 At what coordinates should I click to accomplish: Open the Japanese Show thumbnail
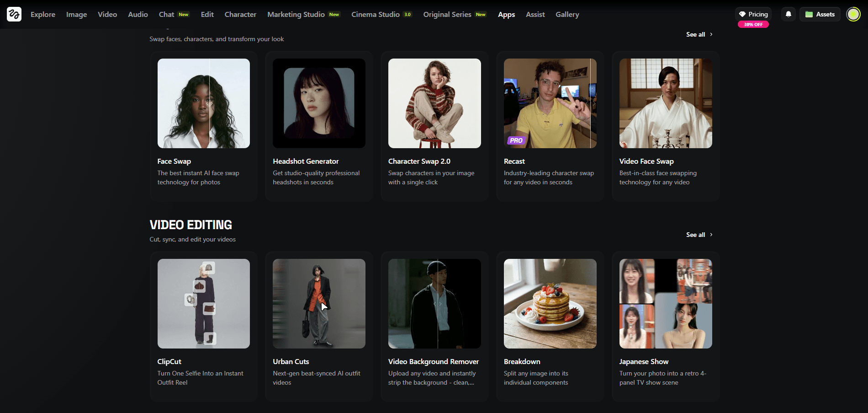(665, 304)
